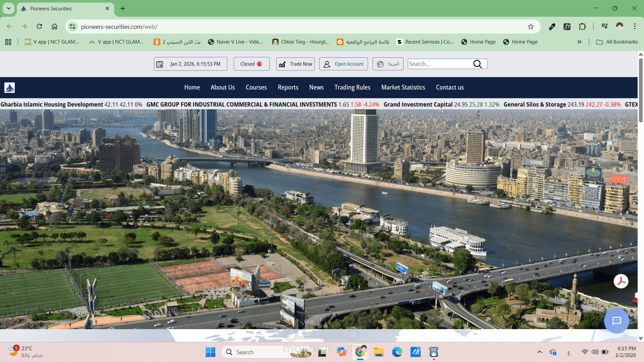
Task: Bookmark this page with the star icon
Action: tap(531, 26)
